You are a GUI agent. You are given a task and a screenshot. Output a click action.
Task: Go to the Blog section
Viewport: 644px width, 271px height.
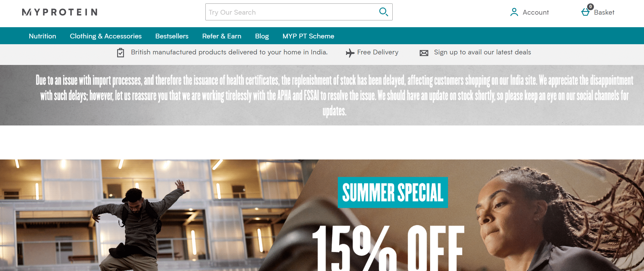pyautogui.click(x=262, y=36)
